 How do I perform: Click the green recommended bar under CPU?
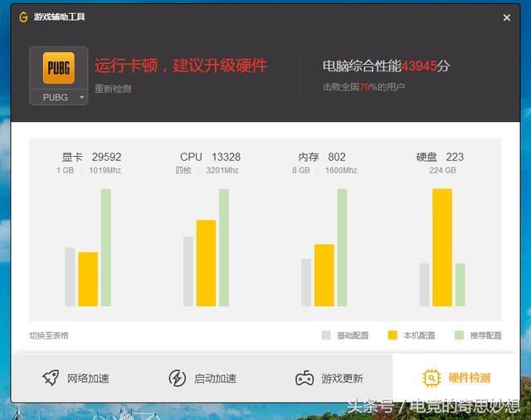point(224,247)
